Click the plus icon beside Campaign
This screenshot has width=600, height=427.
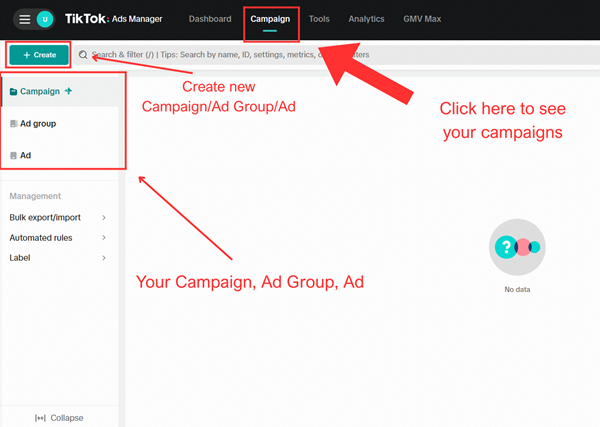(68, 91)
